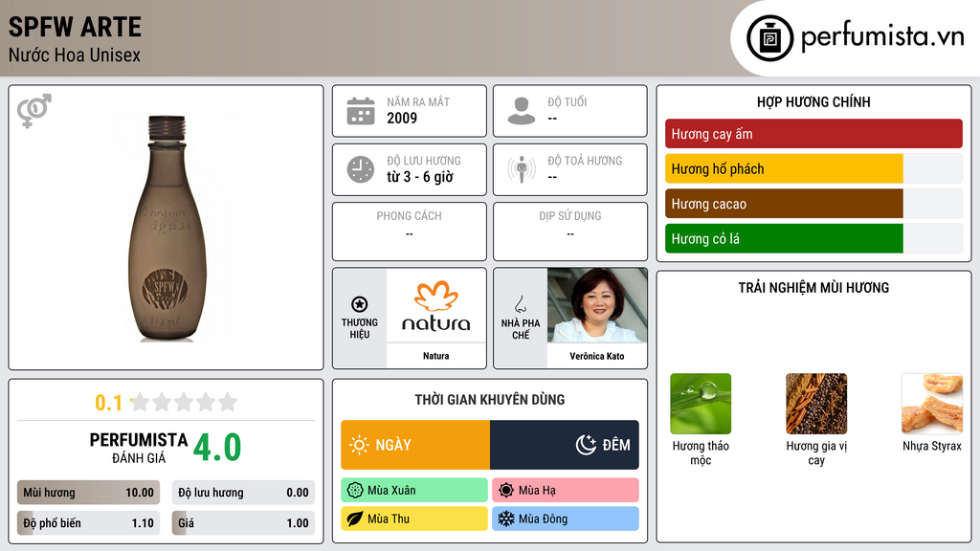
Task: Click the Verônica Kato name caption
Action: click(x=597, y=356)
